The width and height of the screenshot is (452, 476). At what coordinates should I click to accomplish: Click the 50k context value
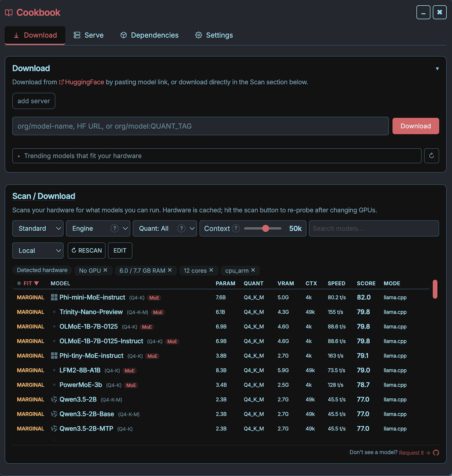coord(295,229)
